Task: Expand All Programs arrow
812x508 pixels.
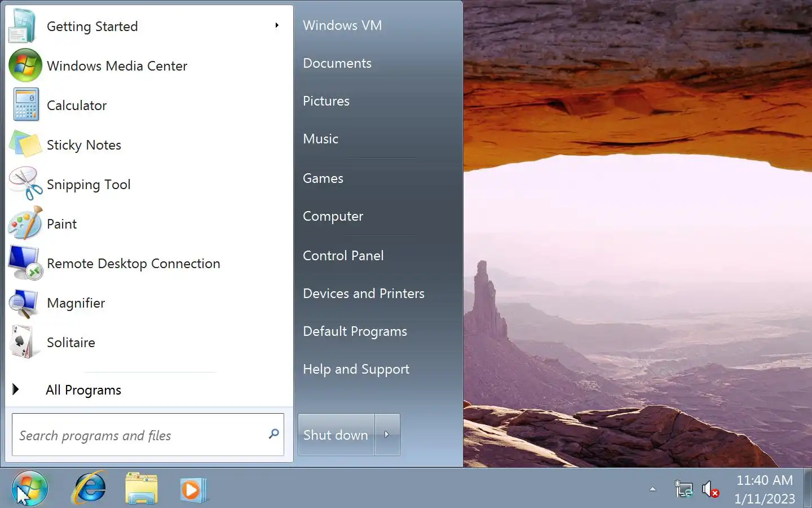Action: click(x=16, y=389)
